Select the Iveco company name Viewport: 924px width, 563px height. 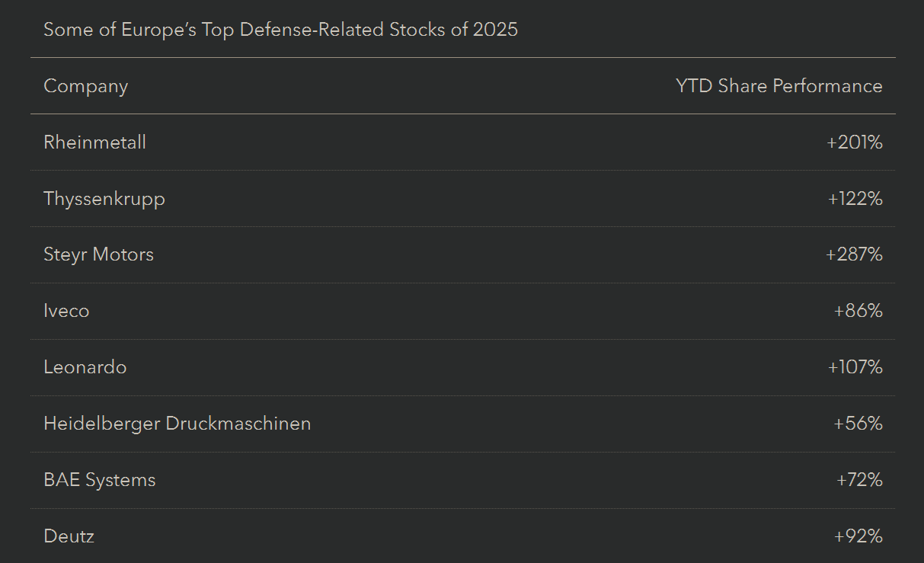click(66, 311)
